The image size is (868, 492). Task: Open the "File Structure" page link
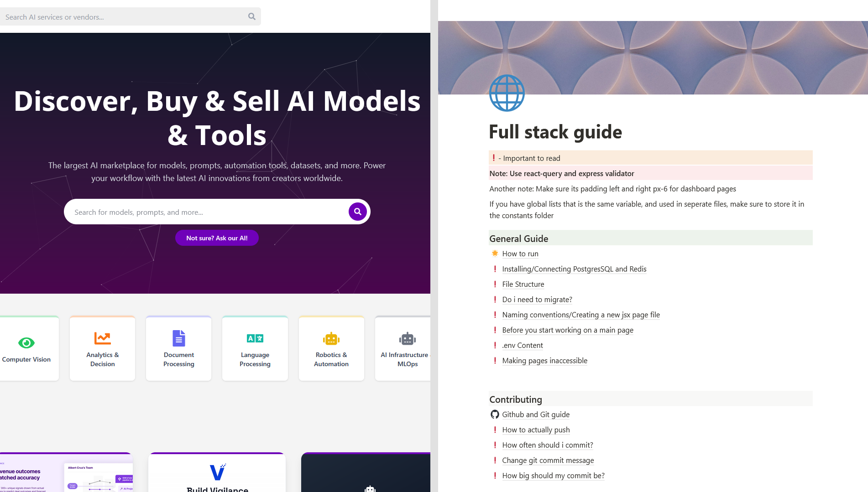tap(523, 284)
